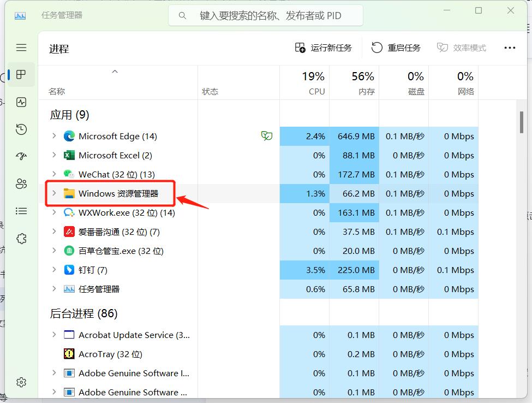Open the App history sidebar icon
The height and width of the screenshot is (403, 532).
pyautogui.click(x=21, y=129)
